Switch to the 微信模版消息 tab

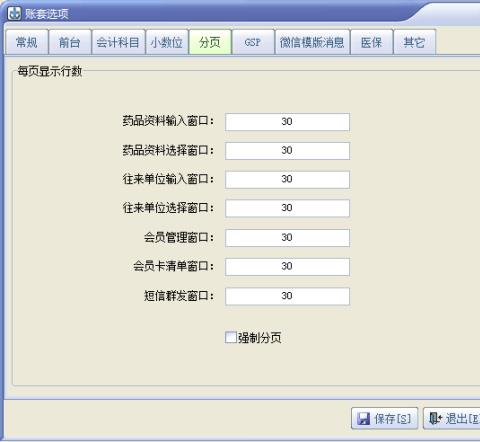click(312, 42)
